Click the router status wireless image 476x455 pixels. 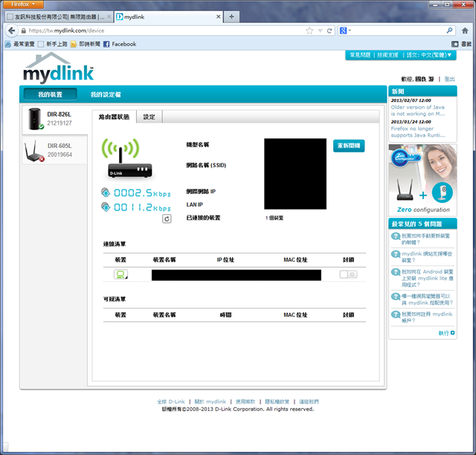point(127,158)
